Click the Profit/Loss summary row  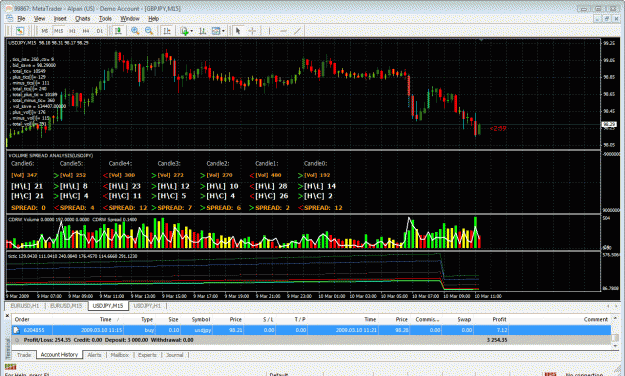click(x=311, y=340)
